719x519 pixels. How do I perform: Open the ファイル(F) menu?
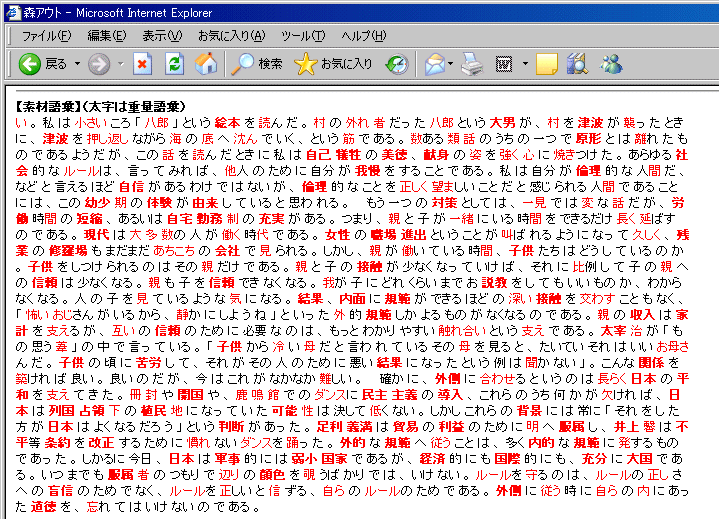point(46,35)
